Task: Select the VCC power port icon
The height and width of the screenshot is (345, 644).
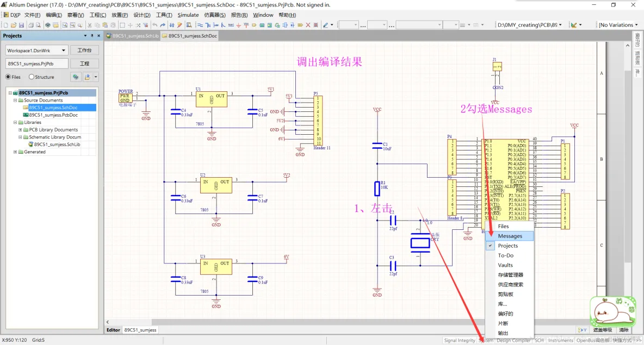Action: (246, 25)
